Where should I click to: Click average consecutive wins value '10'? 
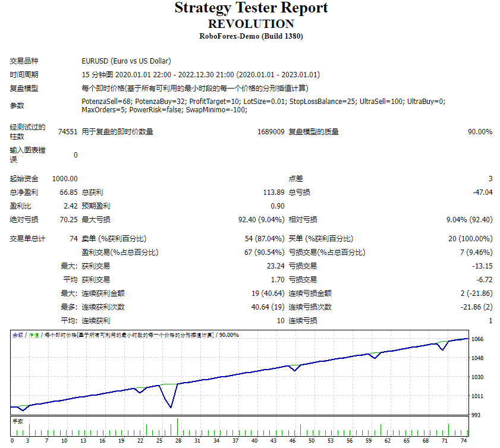pos(281,320)
